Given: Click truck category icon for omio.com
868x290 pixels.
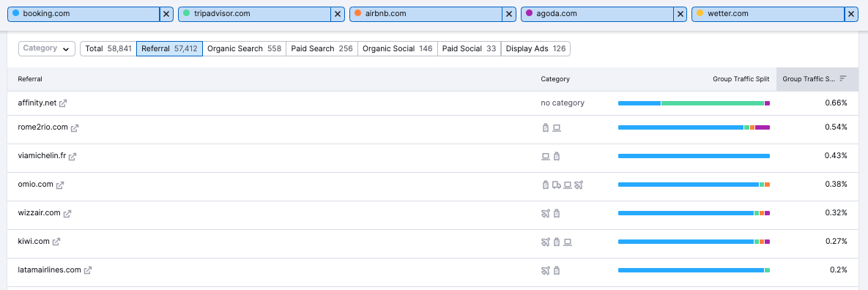Looking at the screenshot, I should 557,185.
